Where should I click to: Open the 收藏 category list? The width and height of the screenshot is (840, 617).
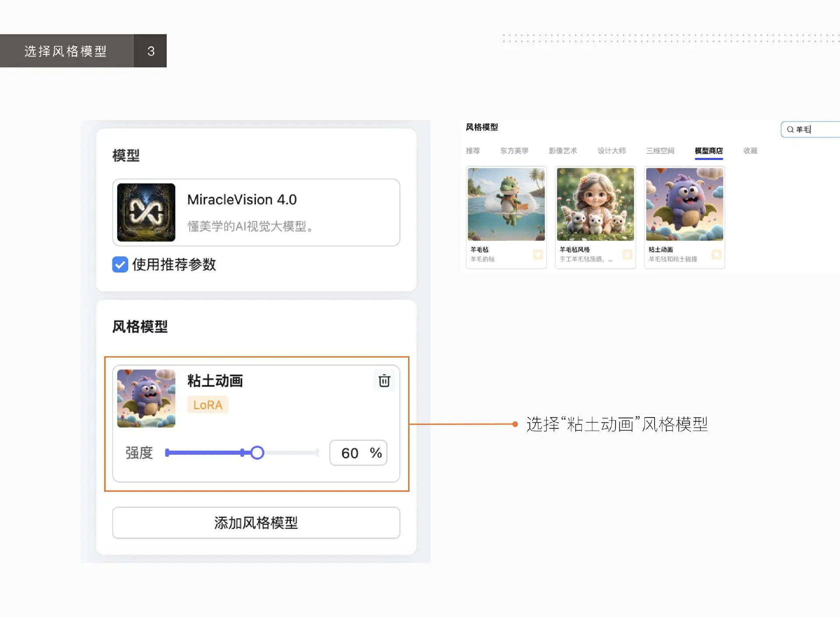pos(750,151)
